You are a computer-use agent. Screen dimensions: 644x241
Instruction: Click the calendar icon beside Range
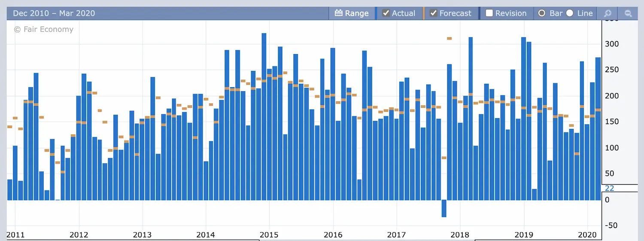339,13
